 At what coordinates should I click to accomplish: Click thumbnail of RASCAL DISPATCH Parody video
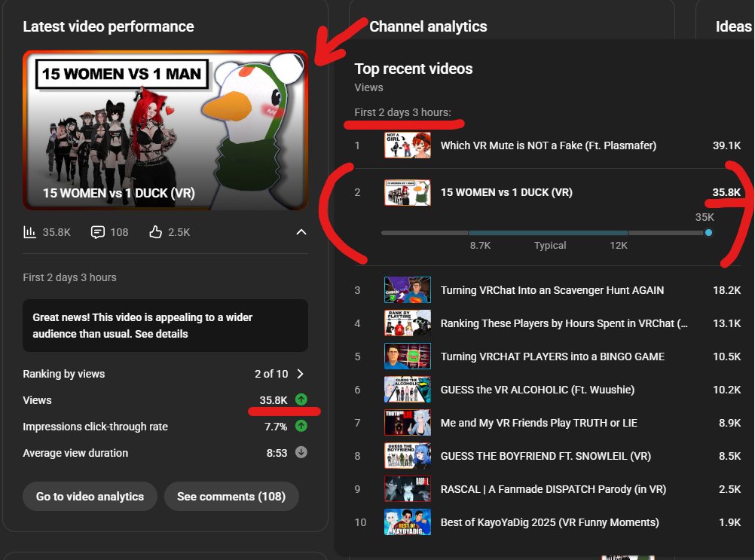tap(408, 489)
